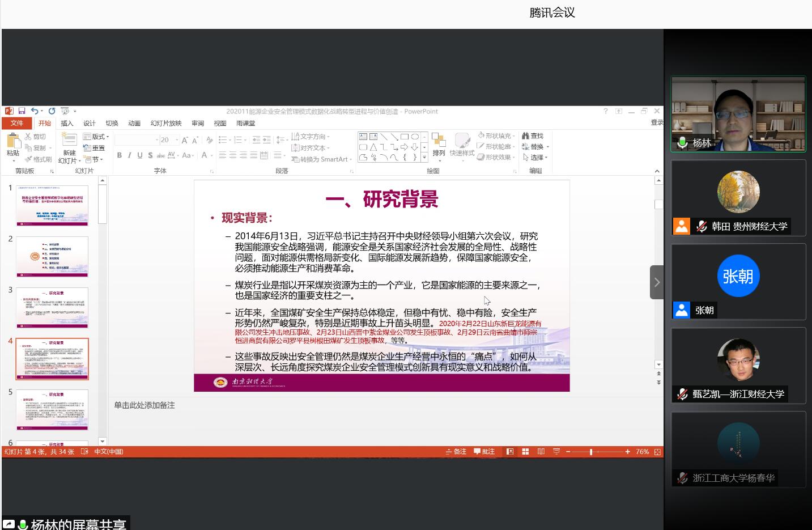
Task: Toggle Bold formatting button
Action: click(119, 155)
